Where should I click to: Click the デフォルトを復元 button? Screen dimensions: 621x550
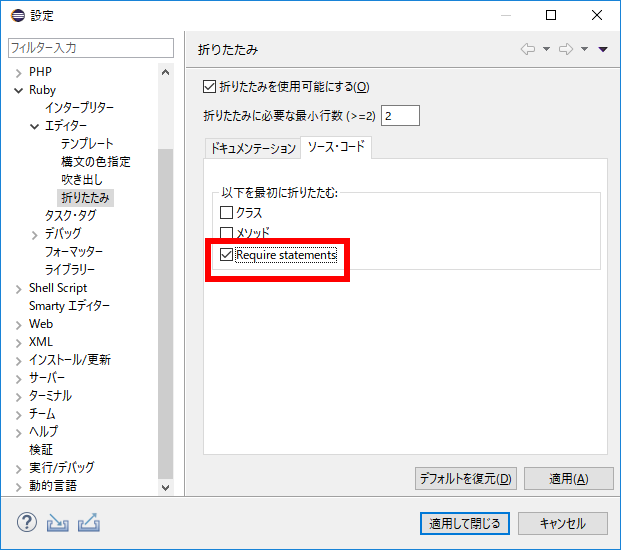[465, 478]
